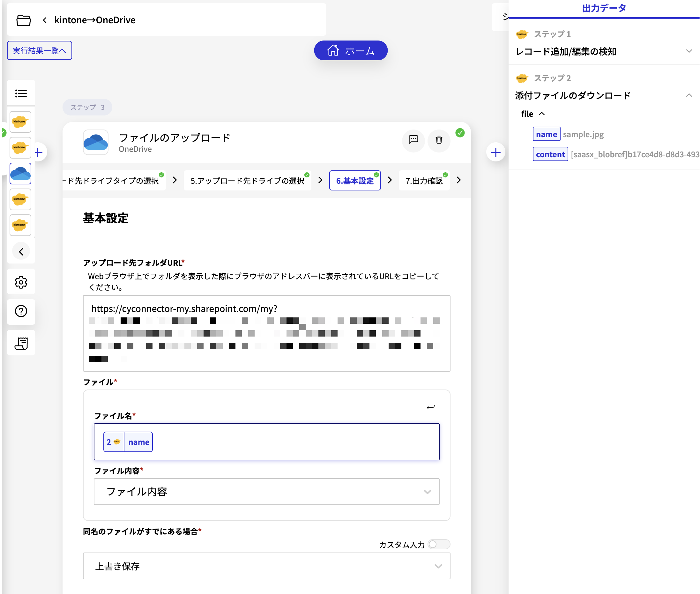
Task: Click the receipt/log icon at sidebar bottom
Action: [x=21, y=343]
